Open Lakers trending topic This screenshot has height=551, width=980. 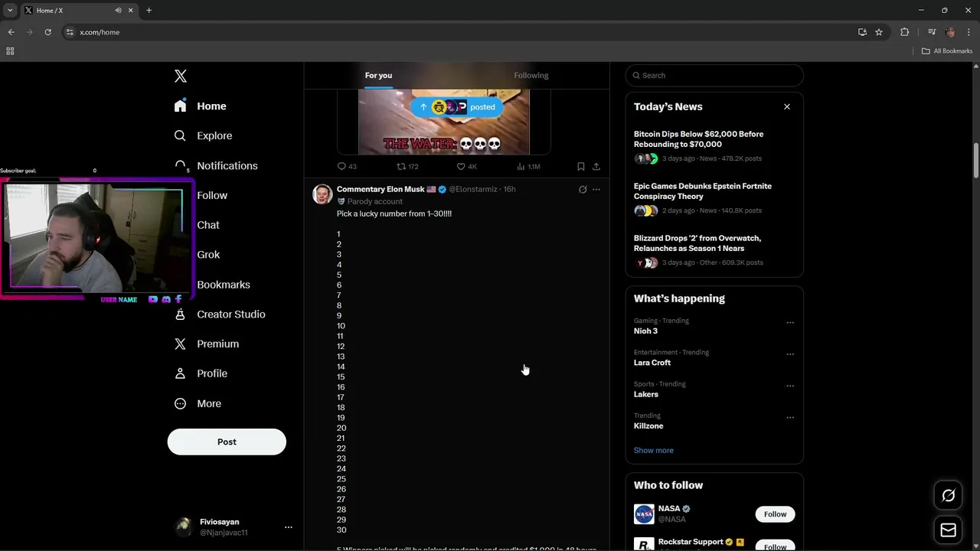pyautogui.click(x=646, y=394)
